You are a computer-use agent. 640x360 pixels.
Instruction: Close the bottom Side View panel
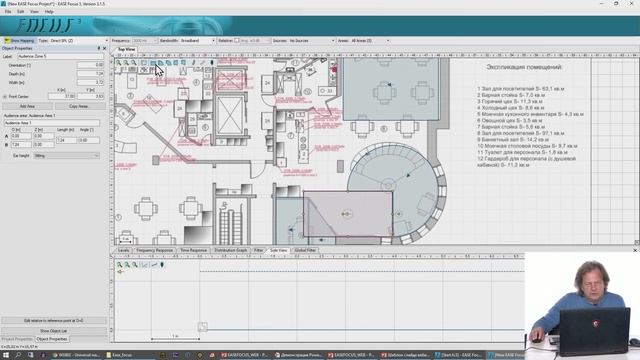(635, 250)
